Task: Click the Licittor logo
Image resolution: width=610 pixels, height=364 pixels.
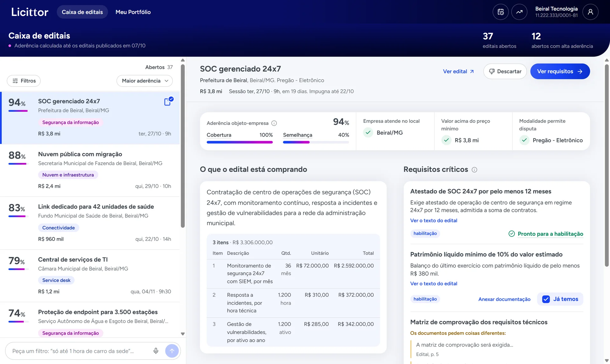Action: point(30,12)
